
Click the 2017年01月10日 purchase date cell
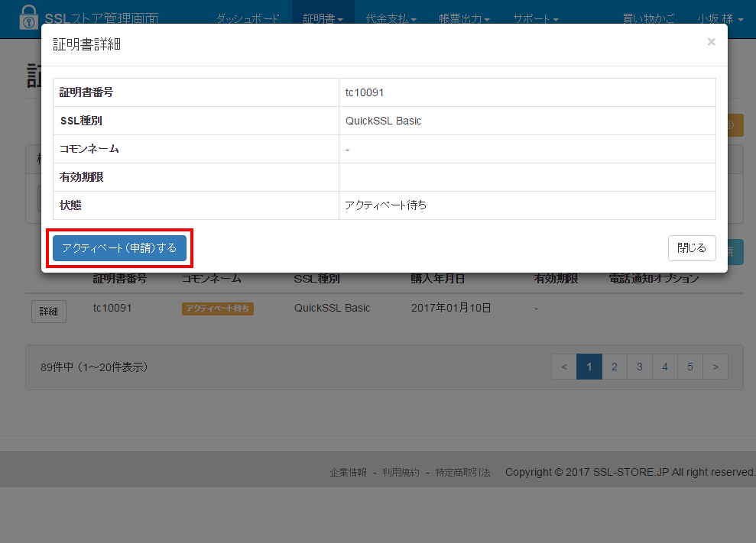(x=451, y=308)
